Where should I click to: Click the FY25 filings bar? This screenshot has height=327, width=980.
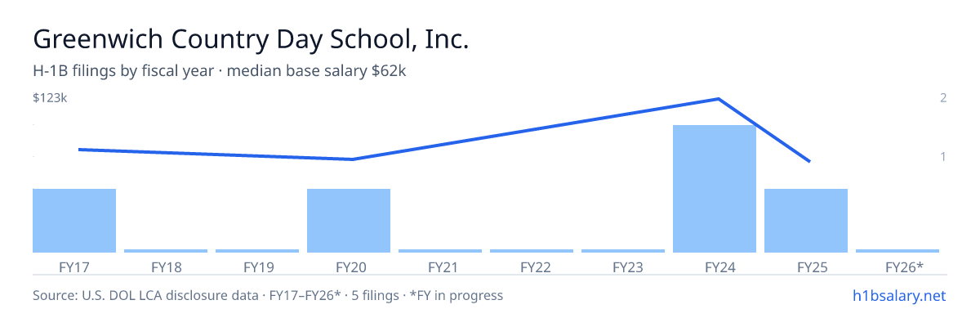(806, 221)
